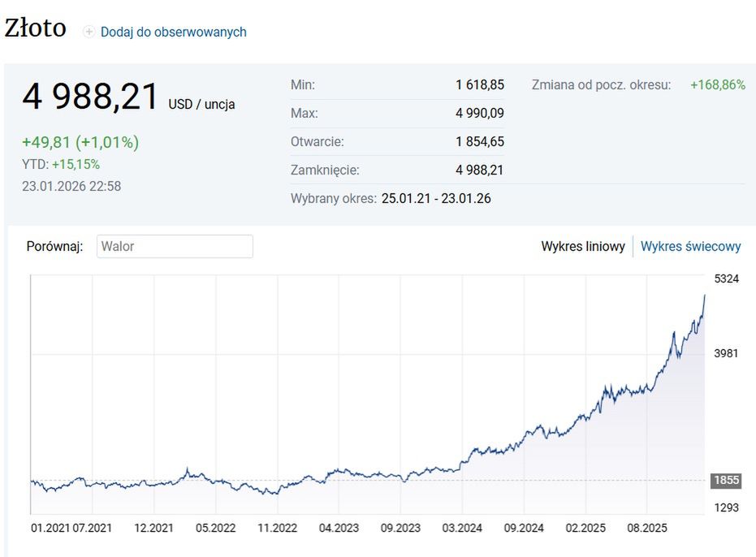Click the 05.2022 date marker

point(215,528)
